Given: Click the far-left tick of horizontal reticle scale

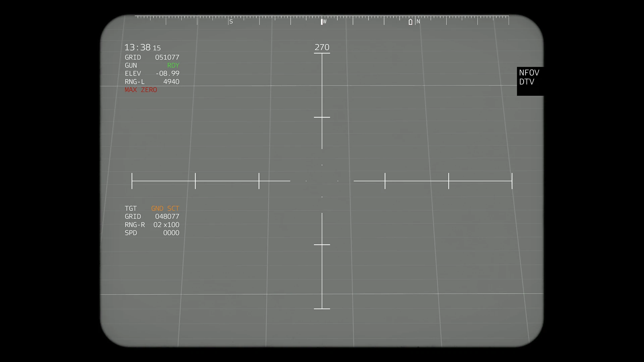Looking at the screenshot, I should [132, 181].
